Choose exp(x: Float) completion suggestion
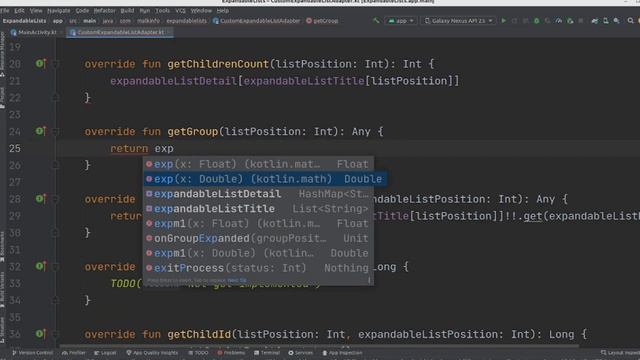 pyautogui.click(x=258, y=164)
